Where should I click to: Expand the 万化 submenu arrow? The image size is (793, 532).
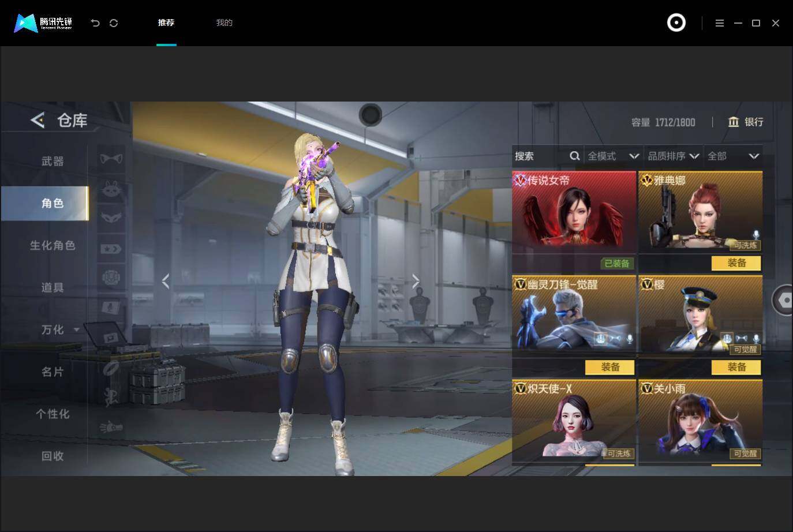tap(76, 330)
